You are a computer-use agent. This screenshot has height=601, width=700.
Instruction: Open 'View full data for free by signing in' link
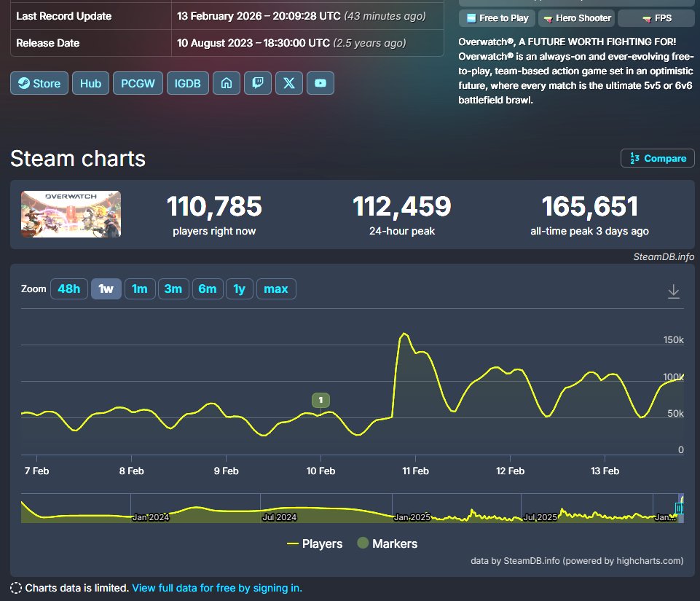(217, 588)
